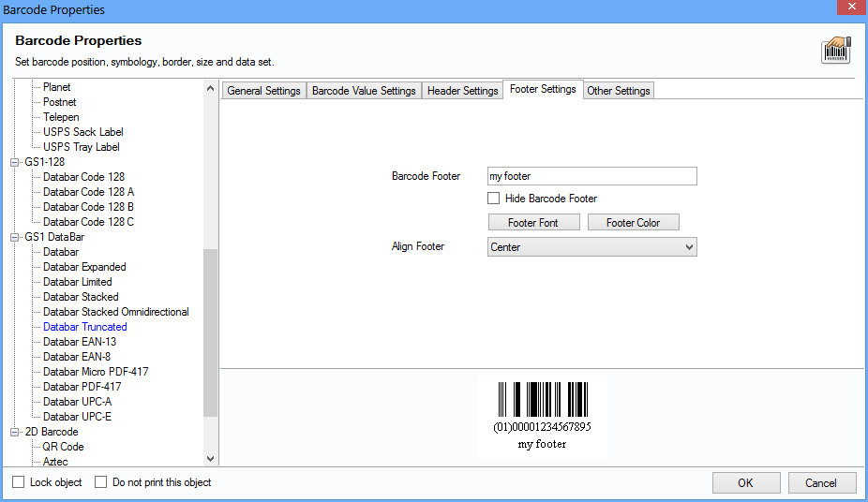
Task: Confirm with the OK button
Action: (745, 482)
